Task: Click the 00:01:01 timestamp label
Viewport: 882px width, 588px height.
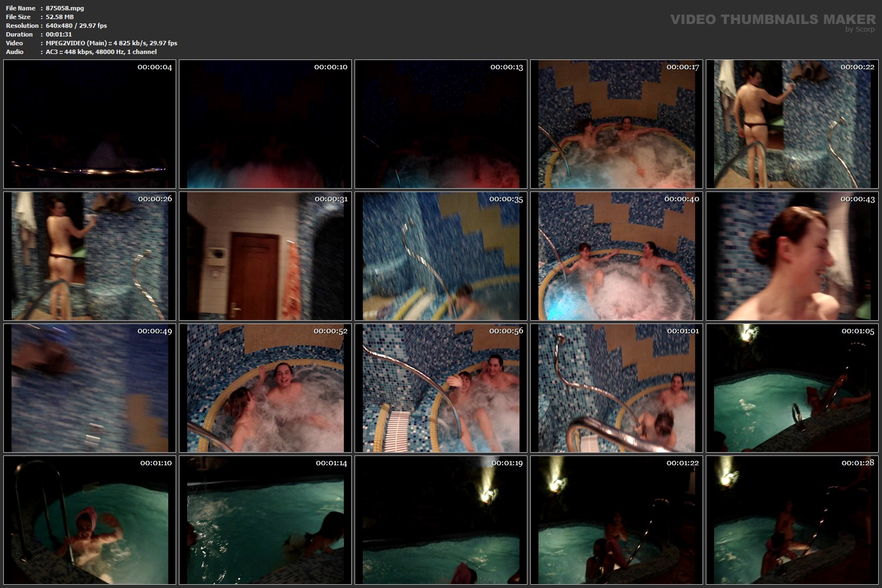Action: click(682, 331)
